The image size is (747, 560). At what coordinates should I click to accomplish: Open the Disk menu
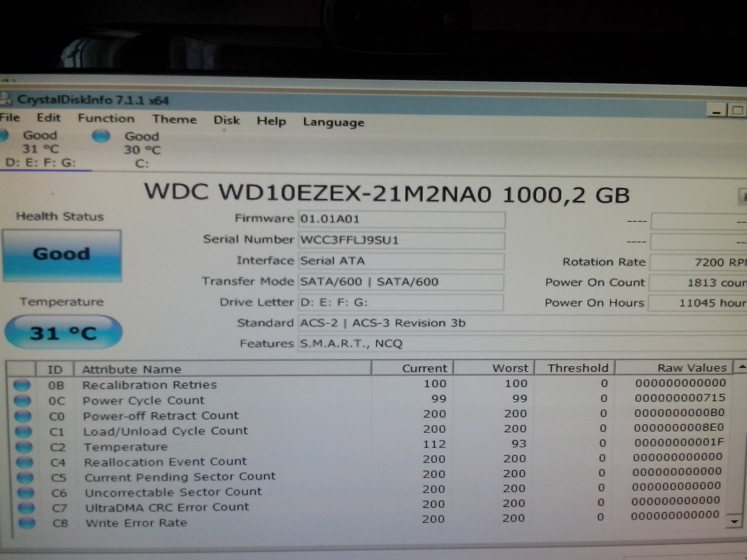point(227,120)
